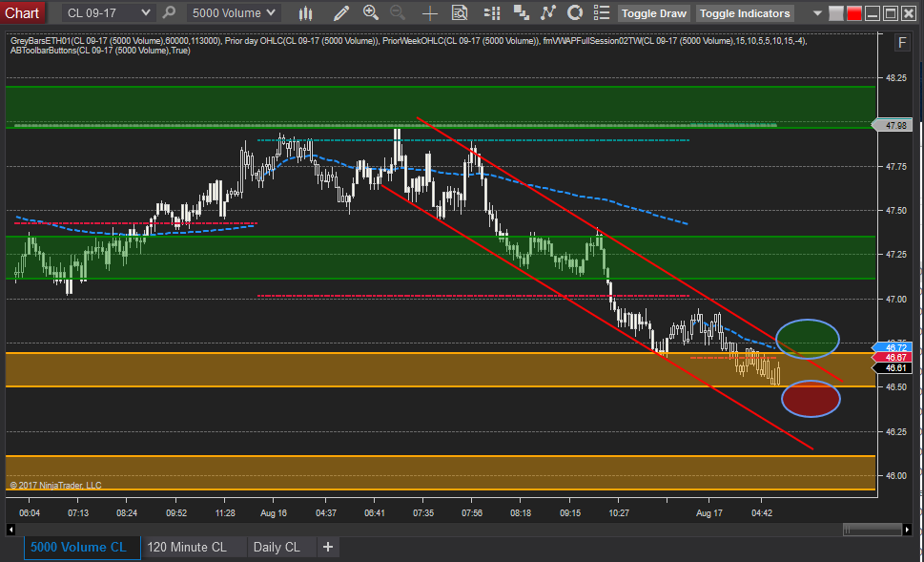Click the green ellipse drawing
Viewport: 924px width, 562px height.
click(x=808, y=339)
